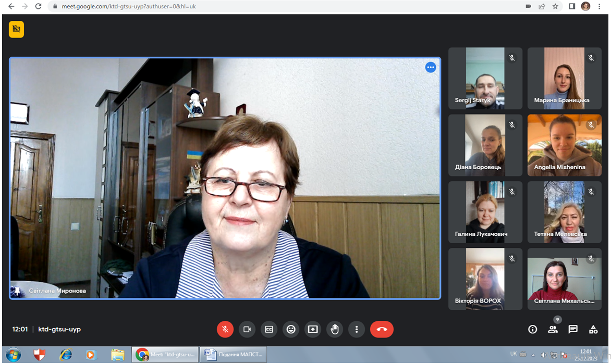611x364 pixels.
Task: Open the Chrome three-dot browser menu
Action: (x=600, y=6)
